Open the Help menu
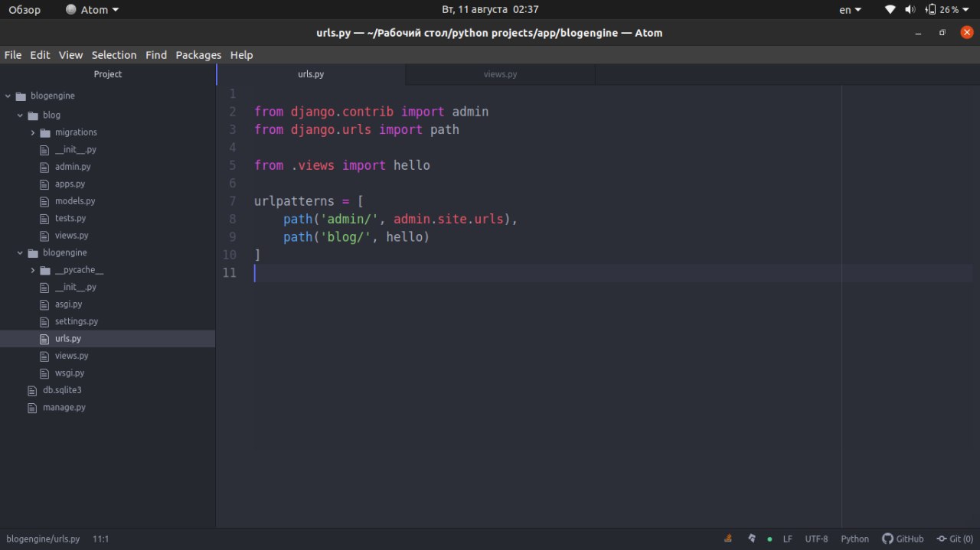This screenshot has width=980, height=550. point(241,55)
